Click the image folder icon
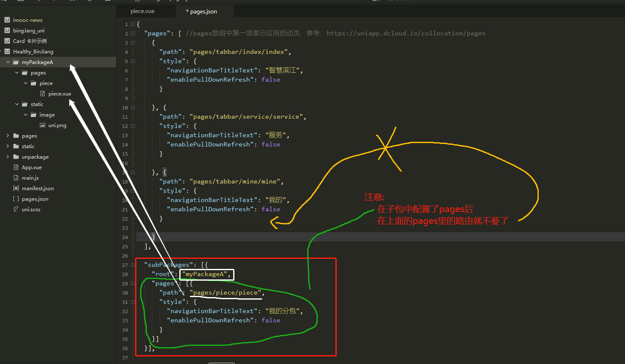 click(34, 114)
